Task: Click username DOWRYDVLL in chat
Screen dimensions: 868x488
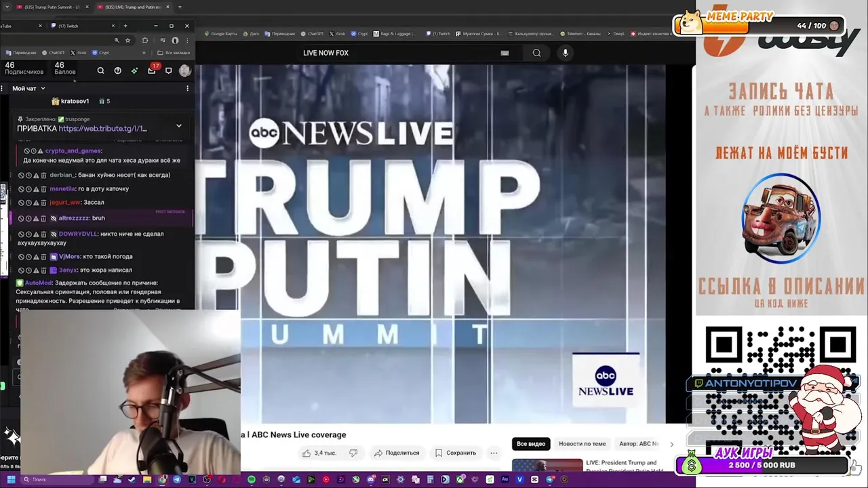Action: 78,234
